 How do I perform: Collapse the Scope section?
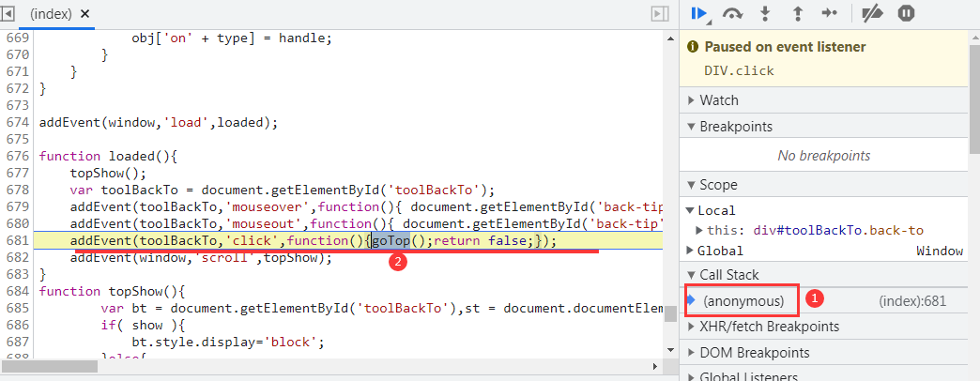(x=718, y=185)
